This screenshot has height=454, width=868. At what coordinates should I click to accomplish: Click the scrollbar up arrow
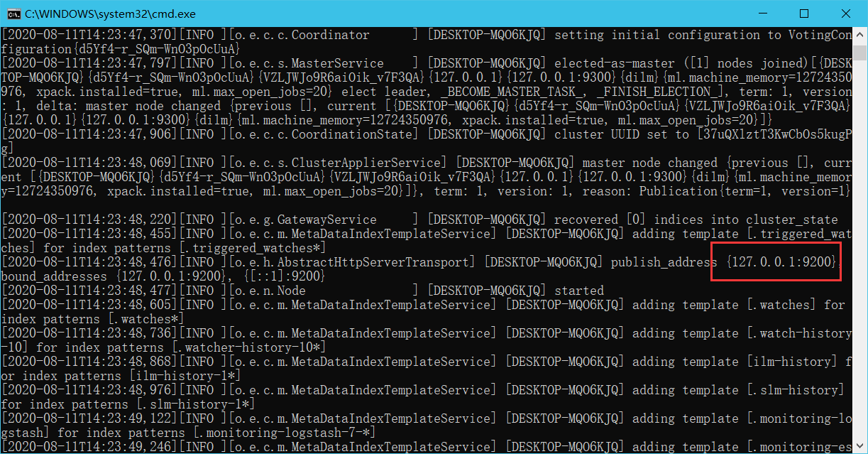[x=860, y=33]
